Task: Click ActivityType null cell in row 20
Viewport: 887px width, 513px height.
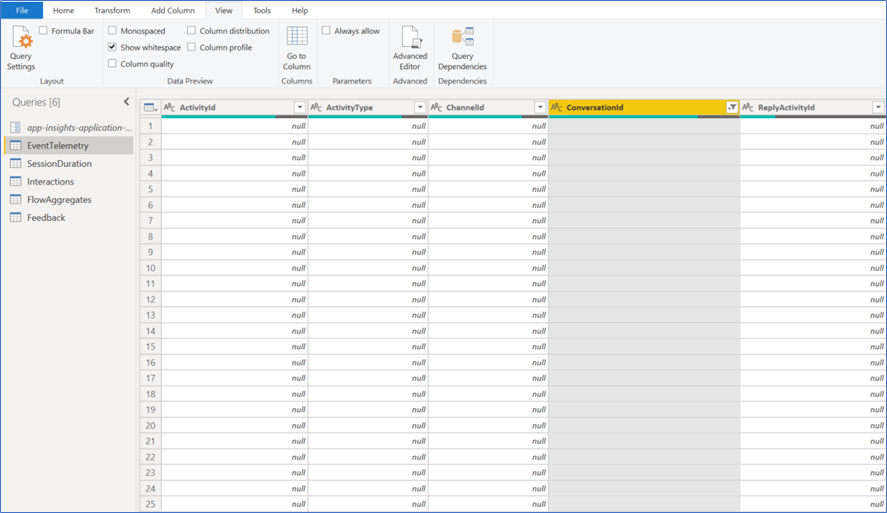Action: click(368, 426)
